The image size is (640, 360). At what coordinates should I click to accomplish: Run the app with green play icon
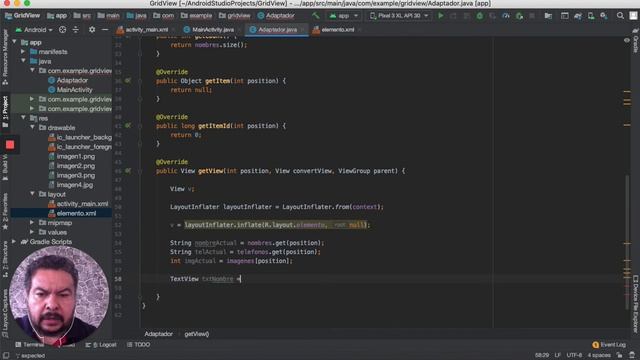click(440, 16)
